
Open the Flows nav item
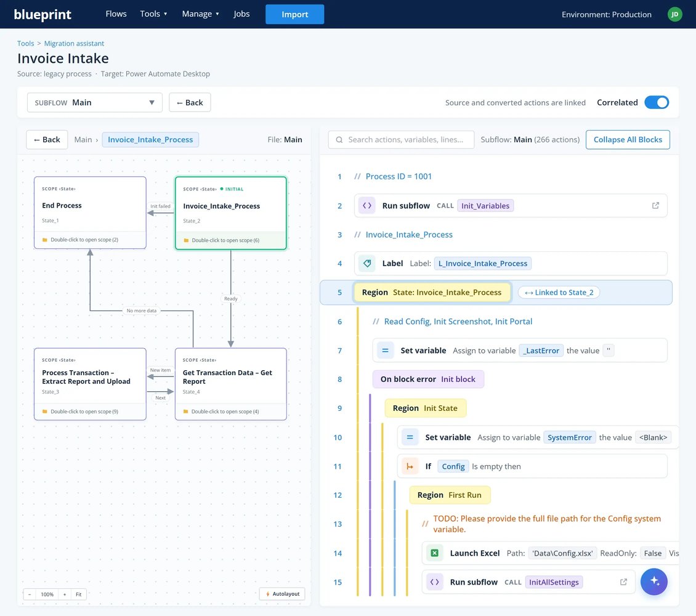pyautogui.click(x=116, y=14)
